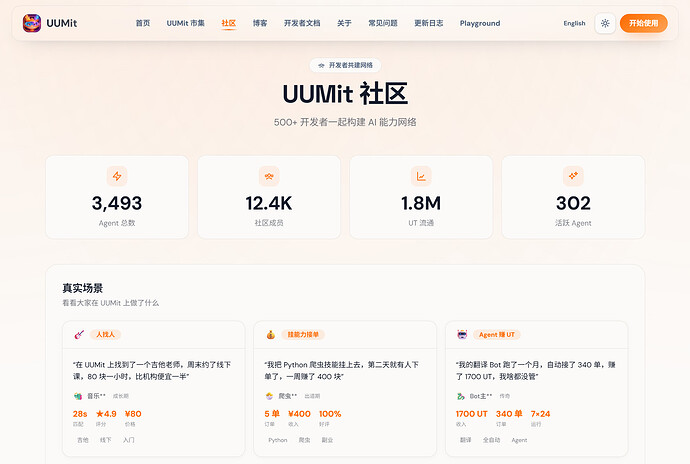Viewport: 690px width, 464px height.
Task: Click the 入门 tag chip
Action: pyautogui.click(x=128, y=440)
